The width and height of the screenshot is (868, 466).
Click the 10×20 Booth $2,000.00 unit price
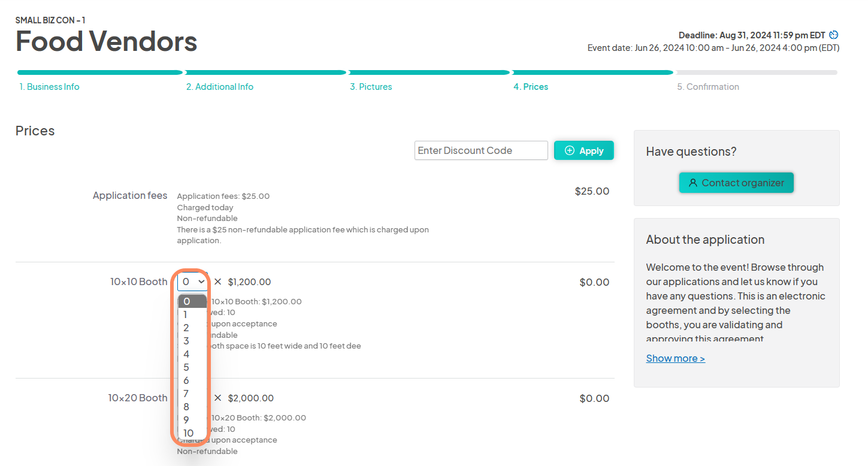coord(251,398)
